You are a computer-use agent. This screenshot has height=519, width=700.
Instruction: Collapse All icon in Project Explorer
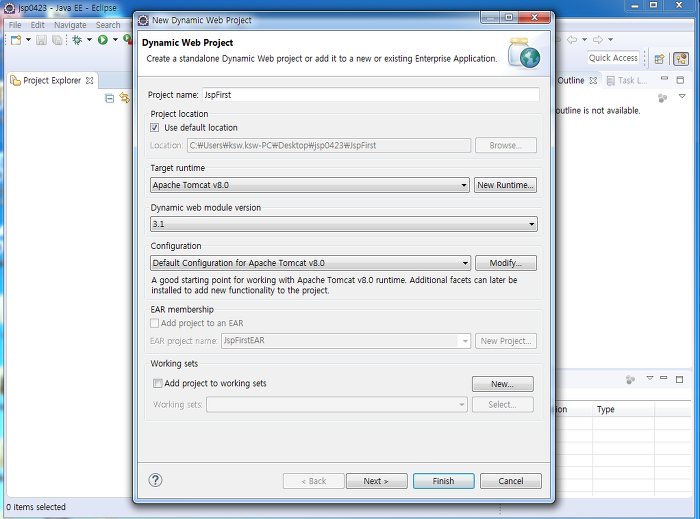point(109,98)
